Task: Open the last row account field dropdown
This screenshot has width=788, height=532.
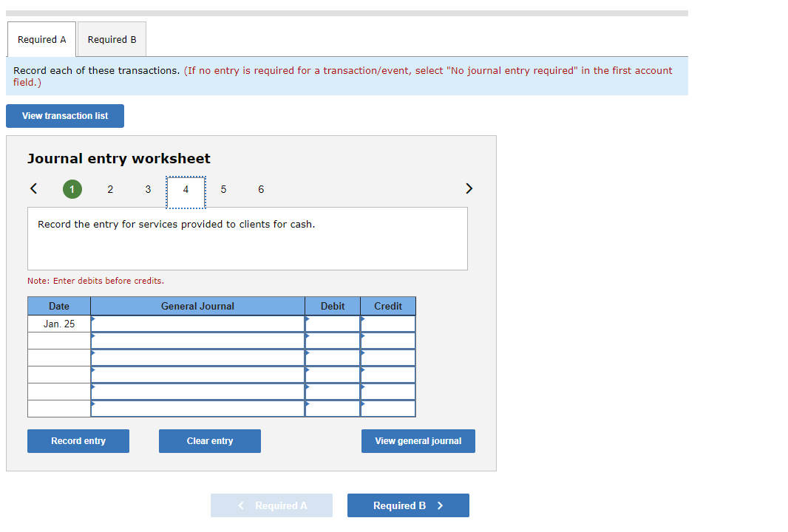Action: (197, 408)
